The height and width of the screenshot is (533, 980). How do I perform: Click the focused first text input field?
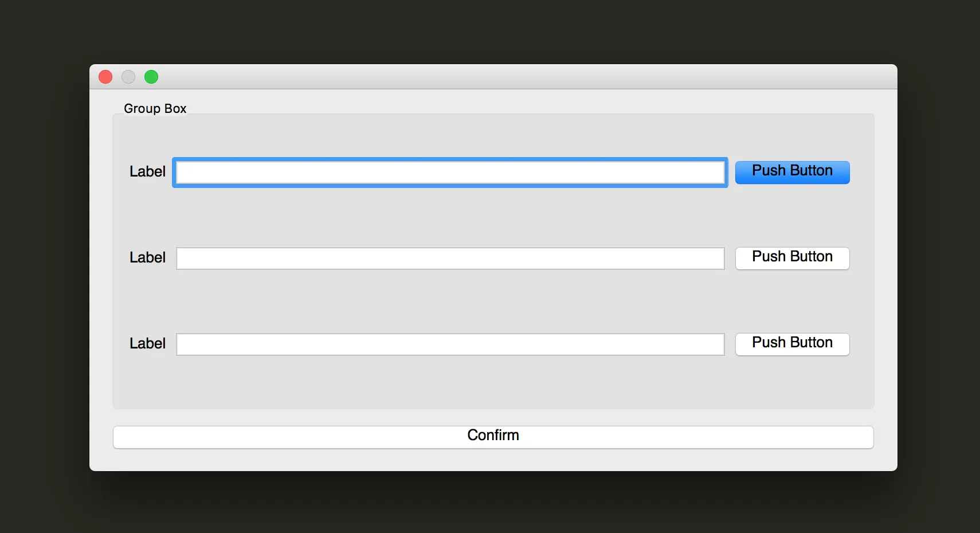[450, 173]
